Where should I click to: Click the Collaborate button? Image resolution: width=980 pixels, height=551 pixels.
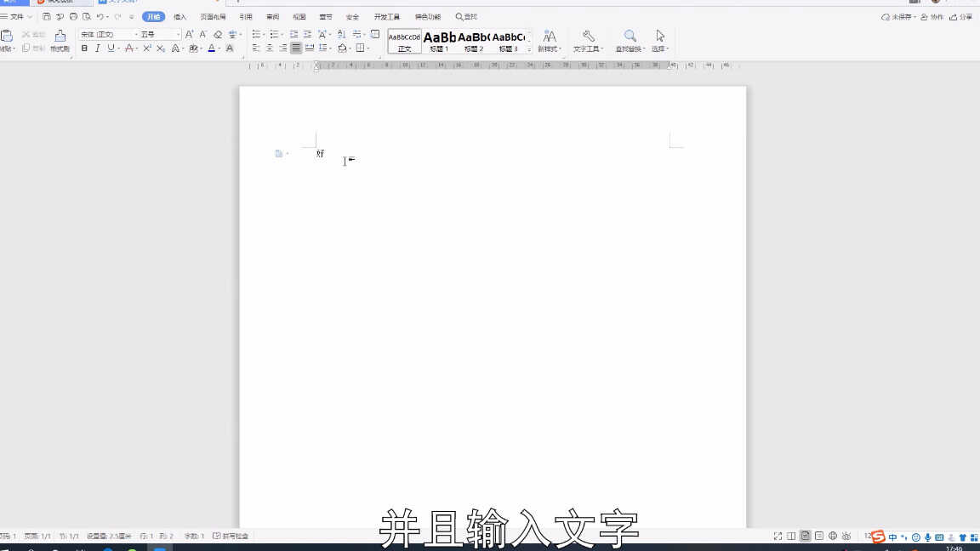[x=932, y=17]
